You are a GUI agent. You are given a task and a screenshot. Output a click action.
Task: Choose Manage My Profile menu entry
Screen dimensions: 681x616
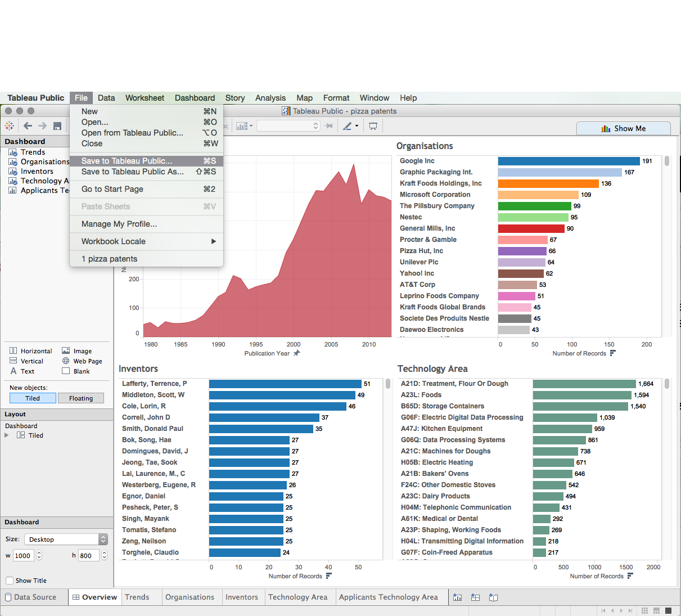point(146,224)
